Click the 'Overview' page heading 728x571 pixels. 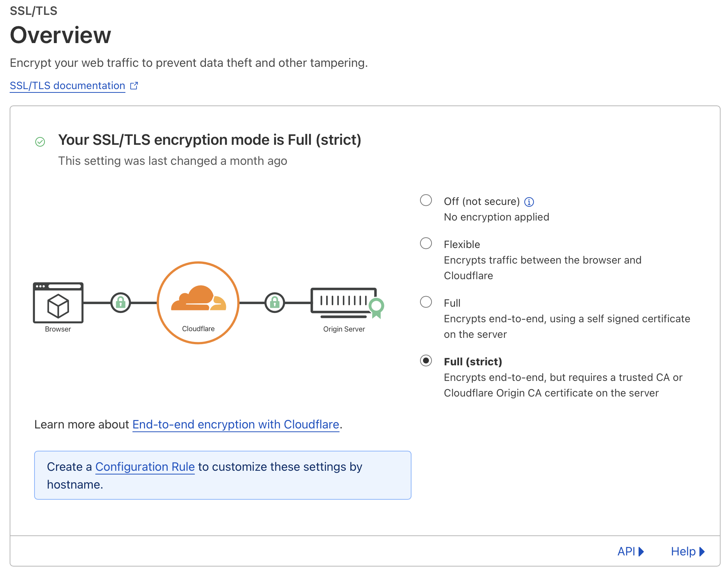[60, 35]
